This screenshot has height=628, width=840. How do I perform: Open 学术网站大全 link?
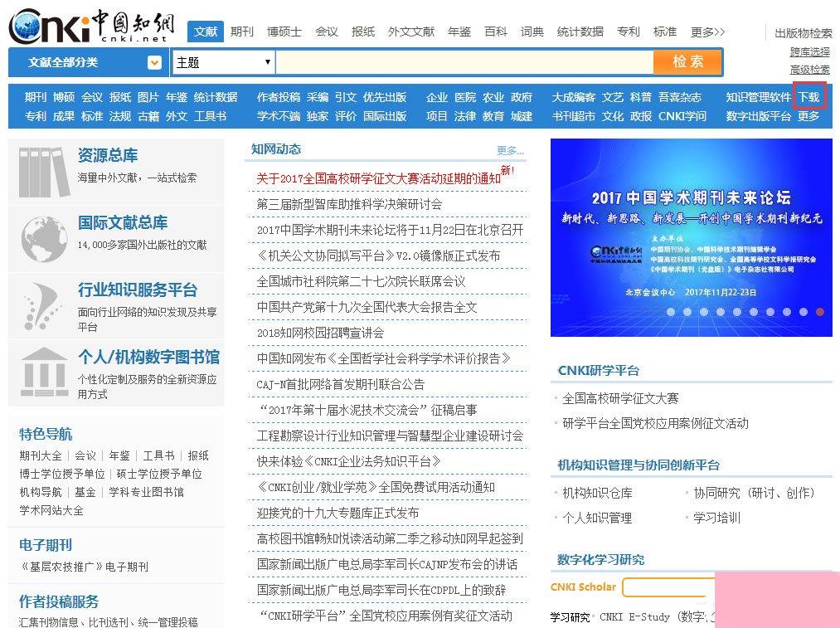click(x=51, y=510)
